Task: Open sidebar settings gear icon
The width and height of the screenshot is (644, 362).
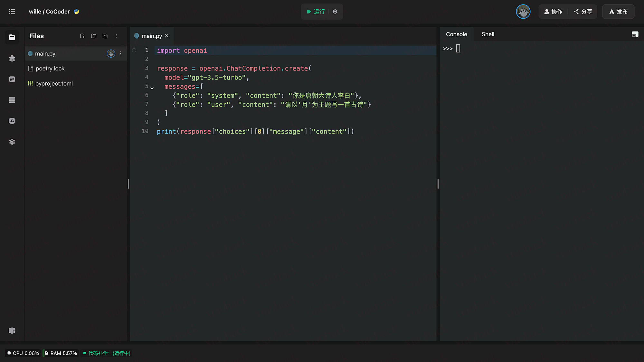Action: [x=12, y=142]
